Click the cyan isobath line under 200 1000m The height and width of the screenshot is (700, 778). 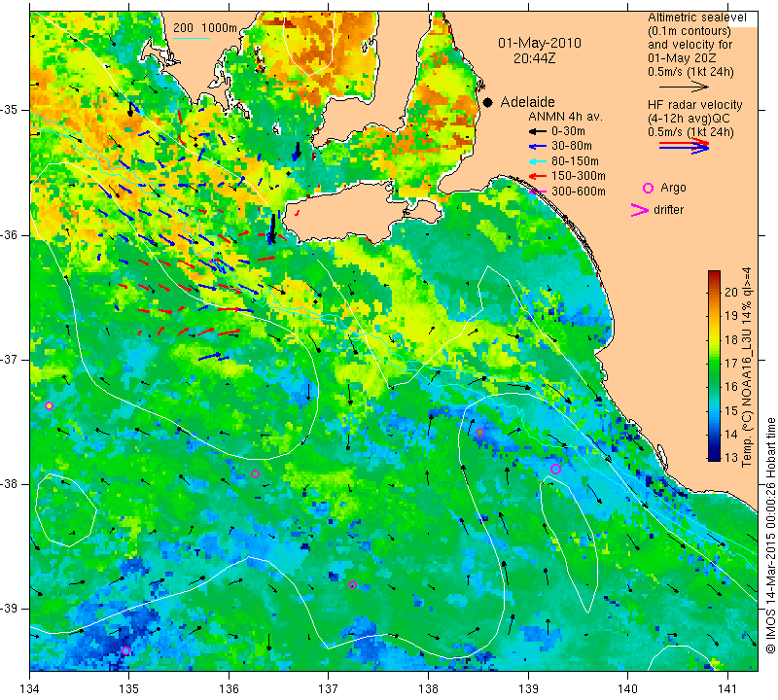(192, 38)
